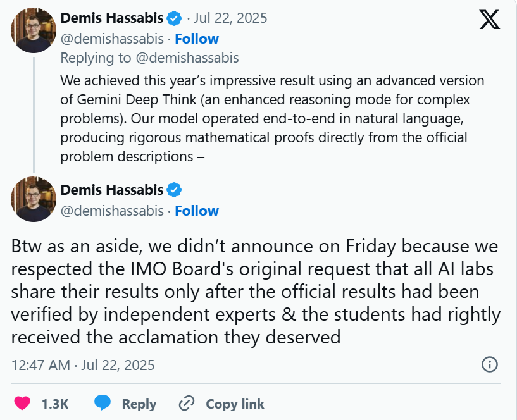Open Demis Hassabis's profile picture on top tweet
The width and height of the screenshot is (517, 420).
pyautogui.click(x=33, y=30)
